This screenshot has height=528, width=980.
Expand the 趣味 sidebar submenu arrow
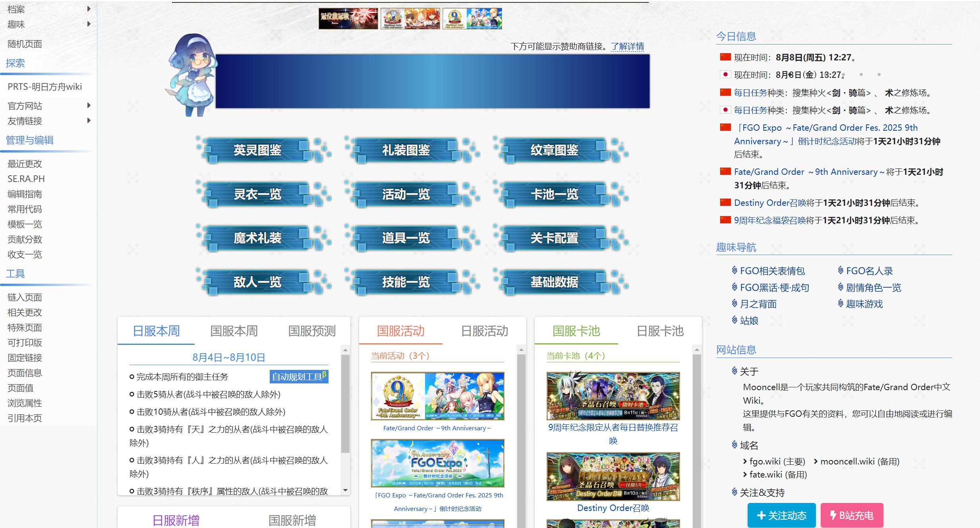pyautogui.click(x=89, y=24)
